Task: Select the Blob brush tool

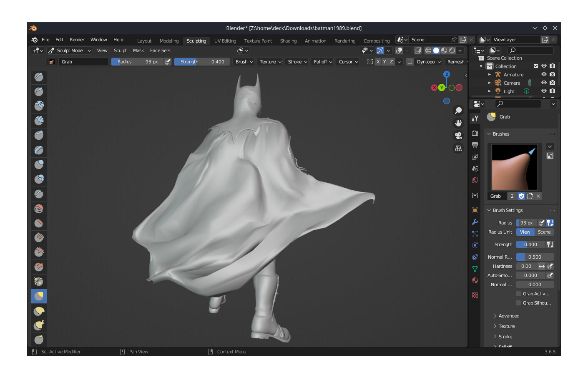Action: pyautogui.click(x=39, y=179)
